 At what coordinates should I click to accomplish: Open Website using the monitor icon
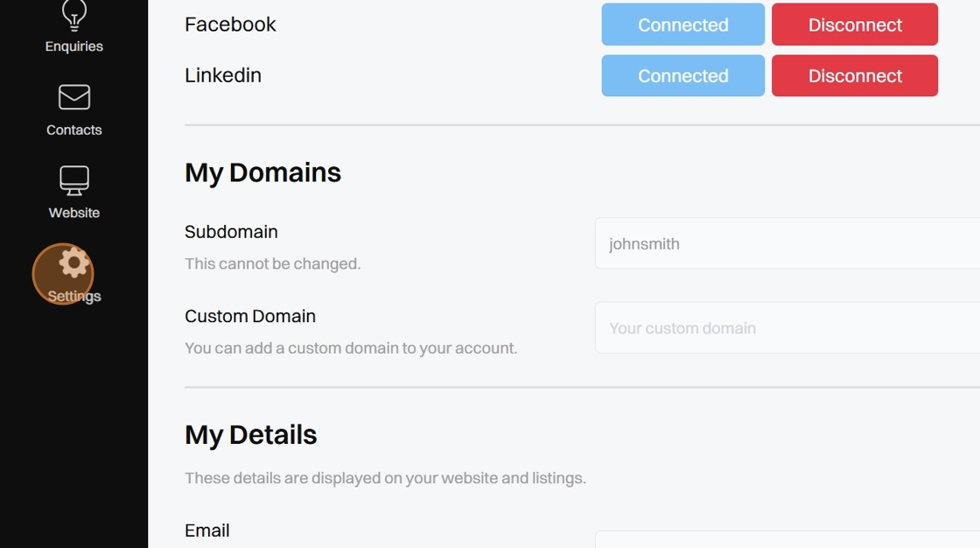click(x=74, y=180)
